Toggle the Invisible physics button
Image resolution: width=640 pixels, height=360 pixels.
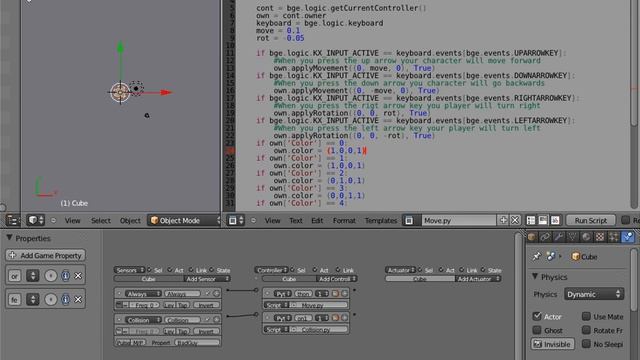pos(552,344)
